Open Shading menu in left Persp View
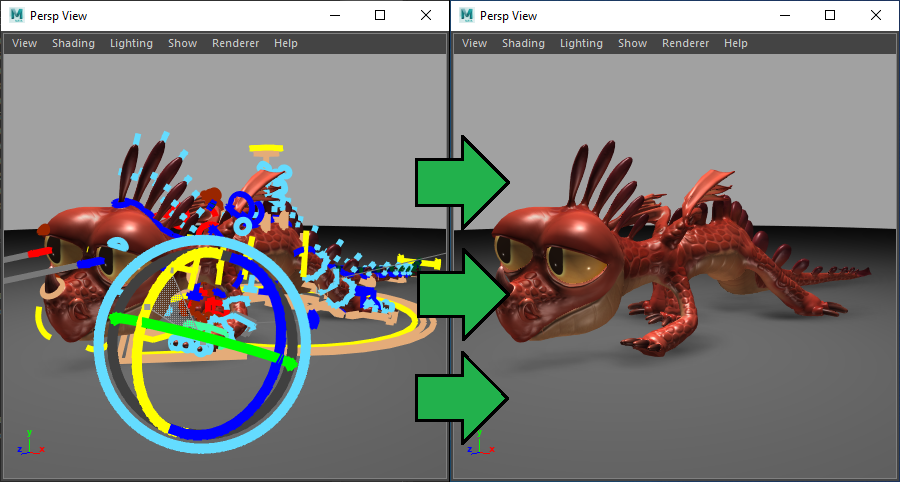 pyautogui.click(x=73, y=43)
